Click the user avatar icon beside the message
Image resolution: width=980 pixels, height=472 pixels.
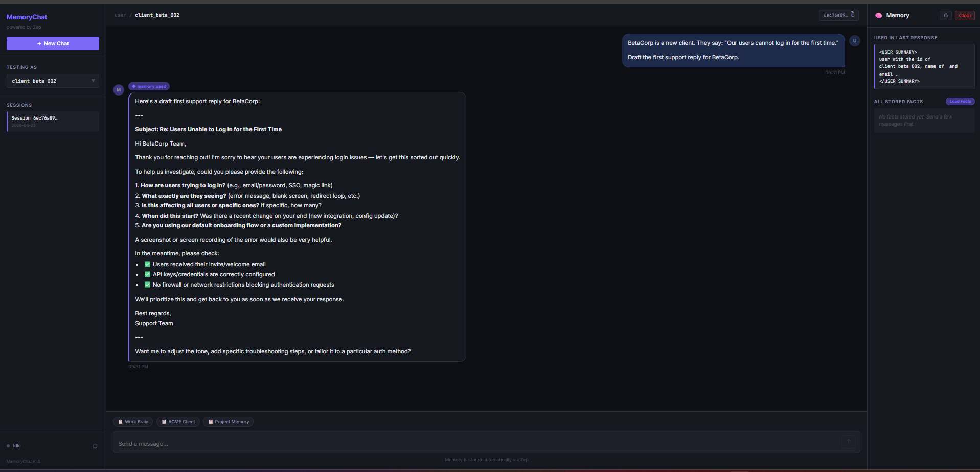click(855, 41)
